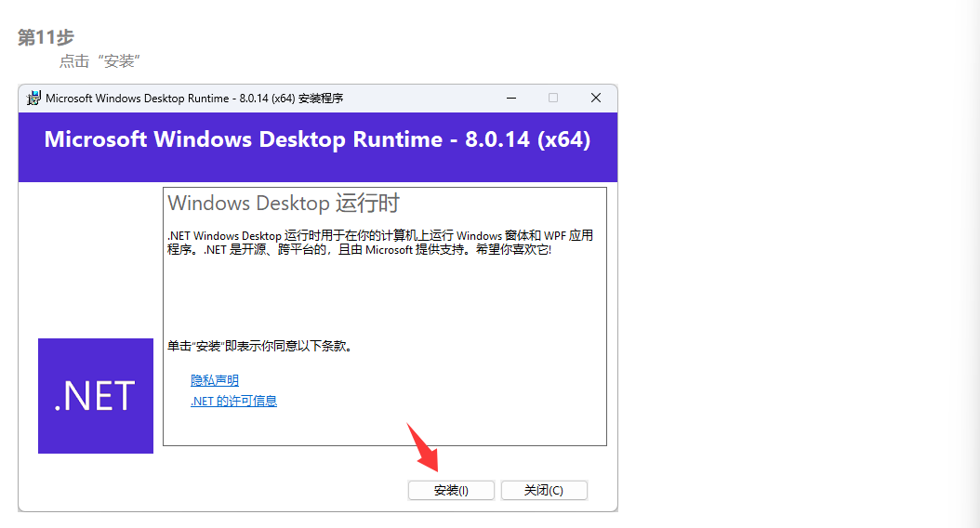Minimize the Runtime installer window

coord(511,98)
